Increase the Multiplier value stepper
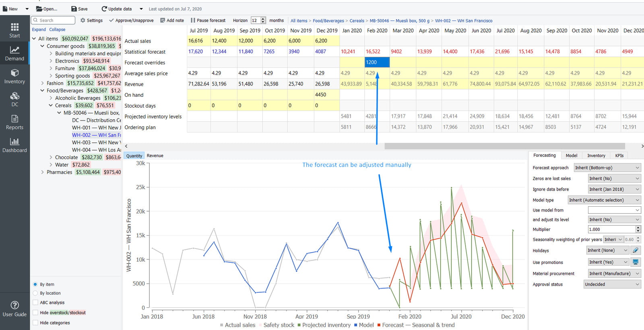644x330 pixels. point(638,228)
